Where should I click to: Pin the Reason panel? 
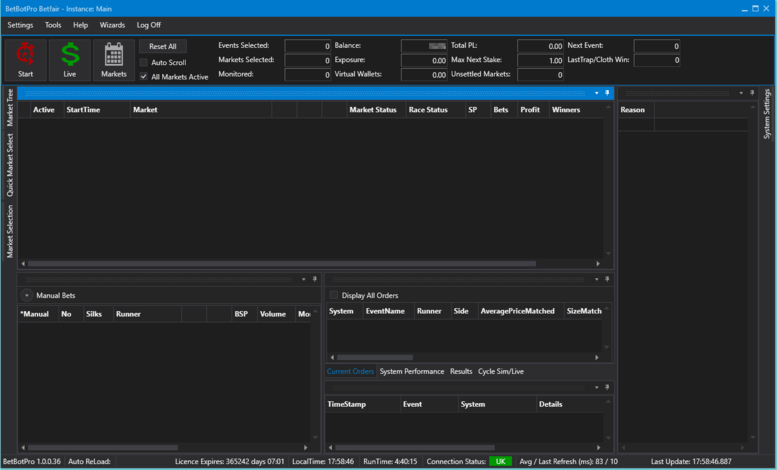752,93
